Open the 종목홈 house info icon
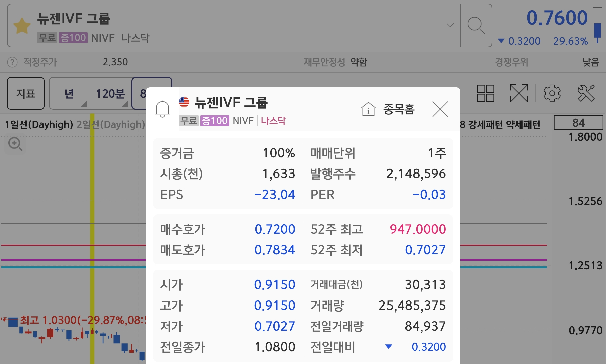The image size is (606, 364). [368, 109]
